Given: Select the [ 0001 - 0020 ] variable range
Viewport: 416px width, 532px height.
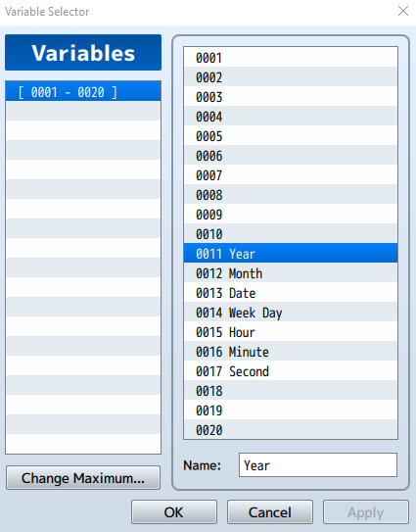Looking at the screenshot, I should coord(83,92).
